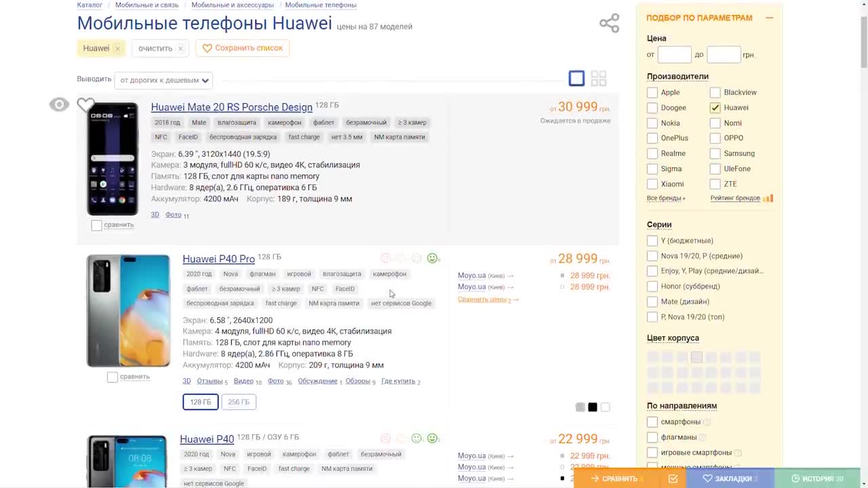Collapse the Подбор по параметрам panel
The width and height of the screenshot is (868, 488).
point(769,18)
